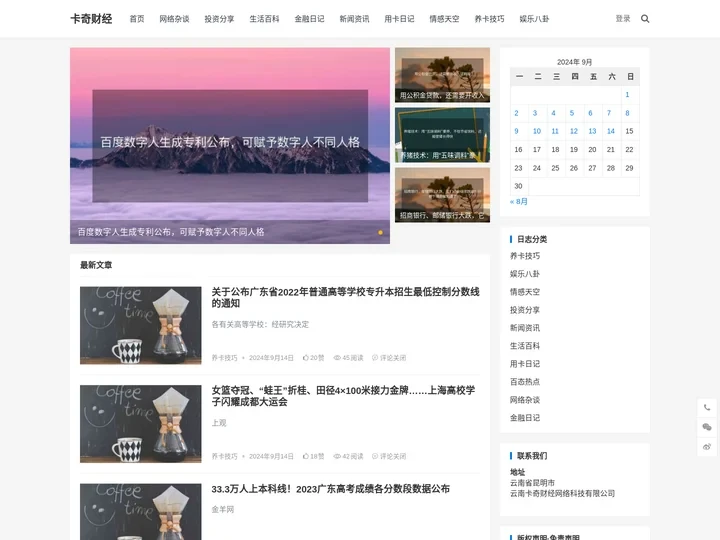Open sidebar category 金融日记
This screenshot has width=720, height=540.
(525, 418)
